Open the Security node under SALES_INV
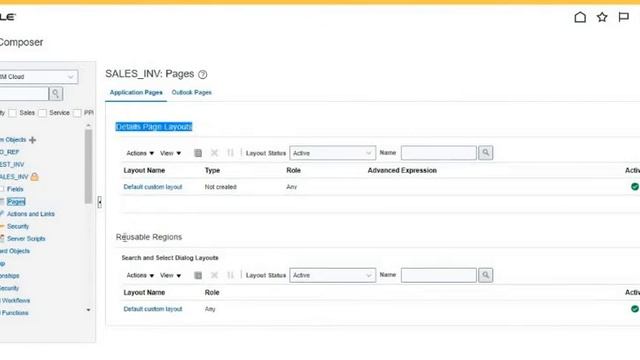 pyautogui.click(x=18, y=226)
